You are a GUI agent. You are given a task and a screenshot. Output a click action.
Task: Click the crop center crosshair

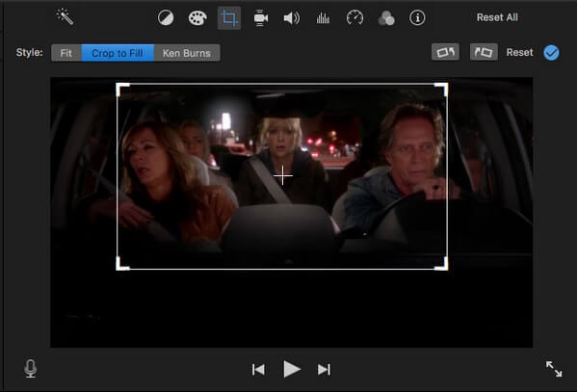point(282,175)
